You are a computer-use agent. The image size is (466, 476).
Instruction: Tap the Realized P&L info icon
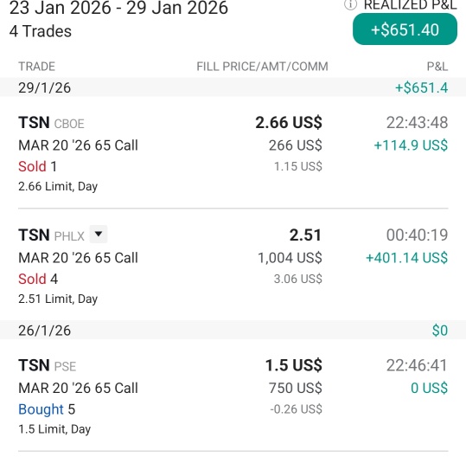(x=350, y=4)
